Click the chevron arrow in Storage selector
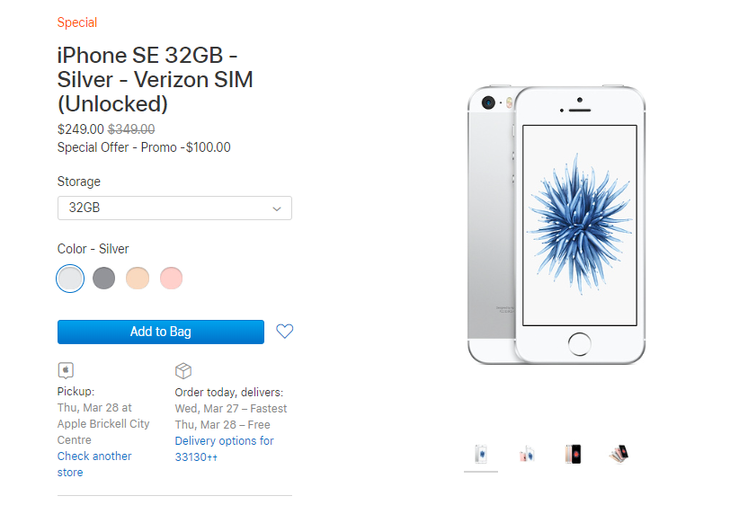 click(277, 208)
